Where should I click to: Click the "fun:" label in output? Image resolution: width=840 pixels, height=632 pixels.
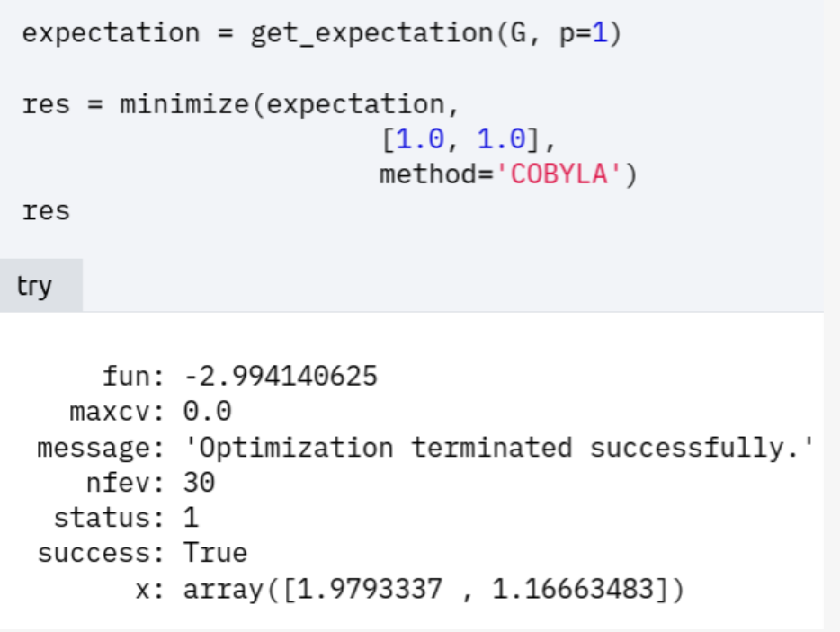click(135, 377)
